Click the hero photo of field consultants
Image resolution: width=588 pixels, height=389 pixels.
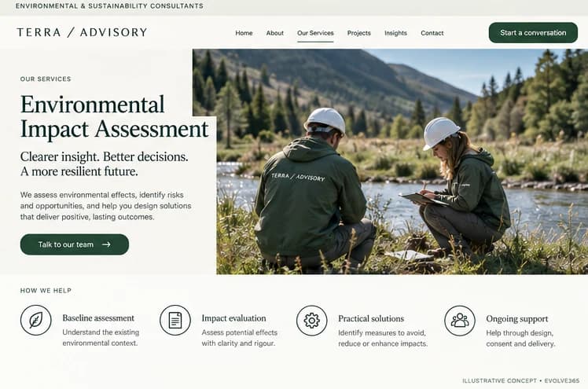tap(402, 162)
